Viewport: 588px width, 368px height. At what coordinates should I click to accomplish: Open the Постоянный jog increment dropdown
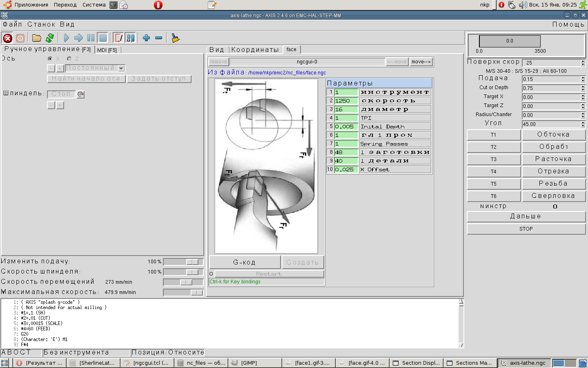coord(121,68)
